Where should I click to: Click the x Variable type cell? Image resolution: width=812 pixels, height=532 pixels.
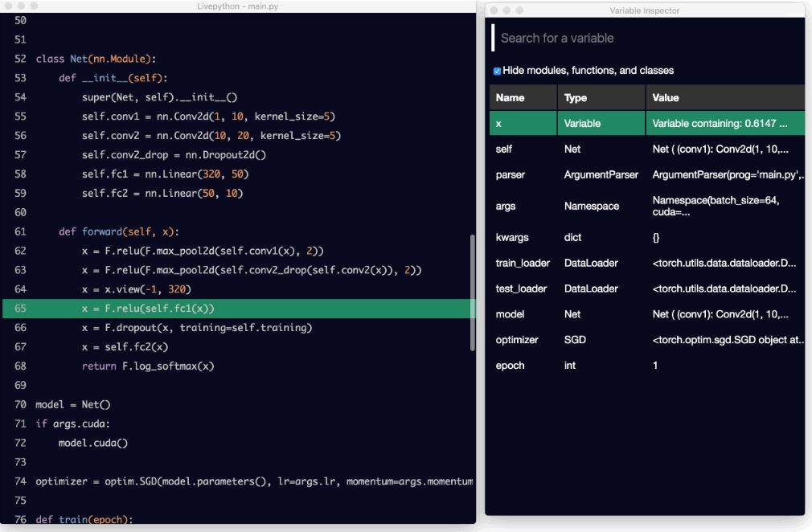pyautogui.click(x=601, y=124)
